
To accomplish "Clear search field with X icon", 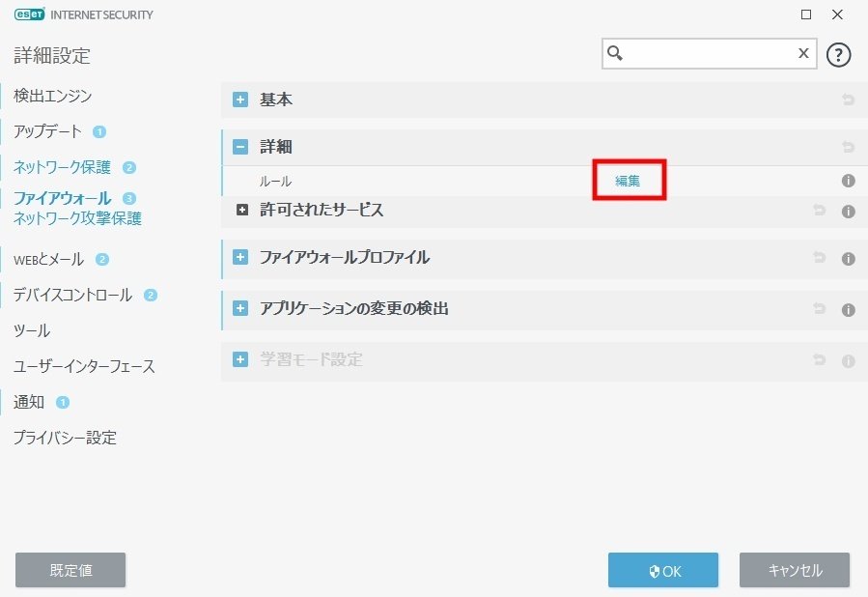I will pyautogui.click(x=803, y=53).
